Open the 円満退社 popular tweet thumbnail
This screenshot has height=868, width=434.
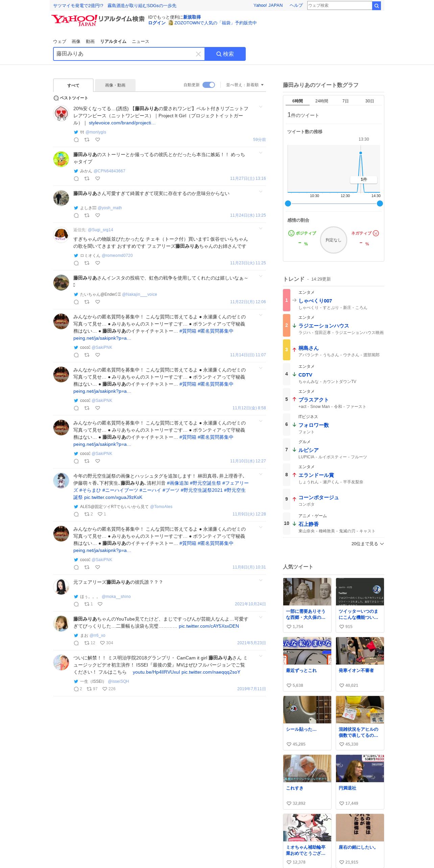pos(360,768)
